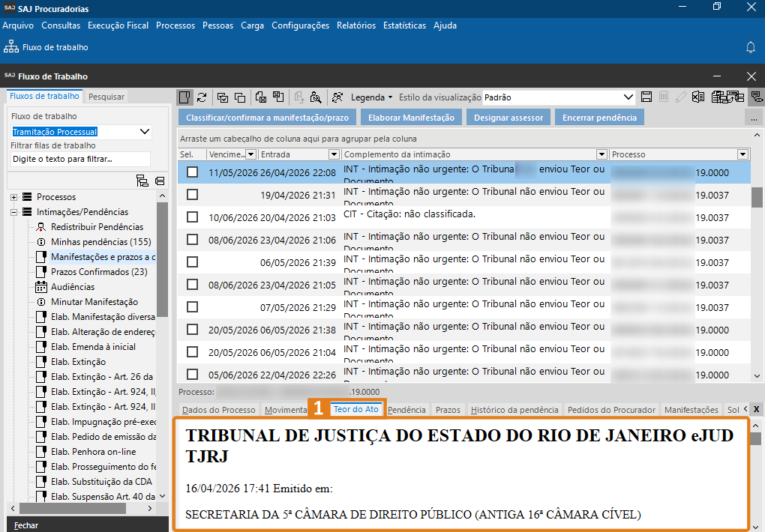Click the collapse tree icon above queue list

pyautogui.click(x=160, y=181)
